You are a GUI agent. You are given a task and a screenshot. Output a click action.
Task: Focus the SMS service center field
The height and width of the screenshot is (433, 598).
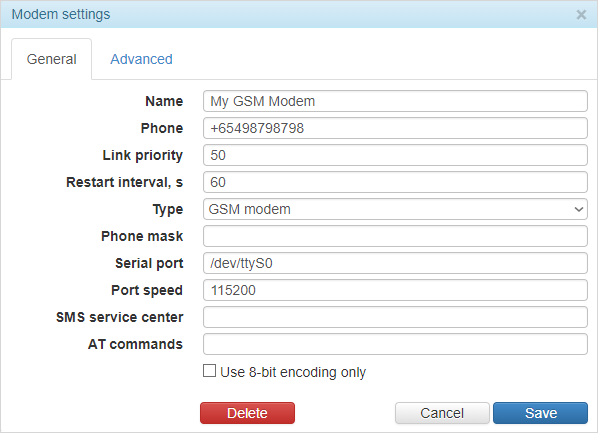tap(395, 317)
